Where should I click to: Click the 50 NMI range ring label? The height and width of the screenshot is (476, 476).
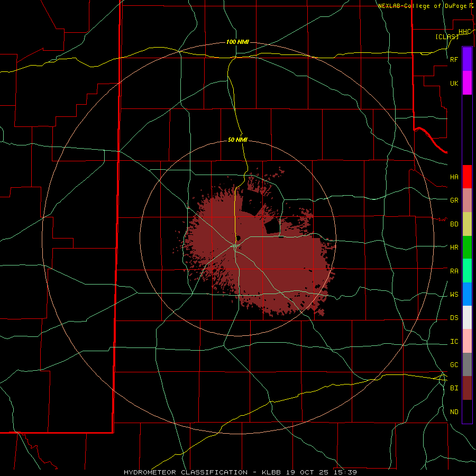(237, 140)
